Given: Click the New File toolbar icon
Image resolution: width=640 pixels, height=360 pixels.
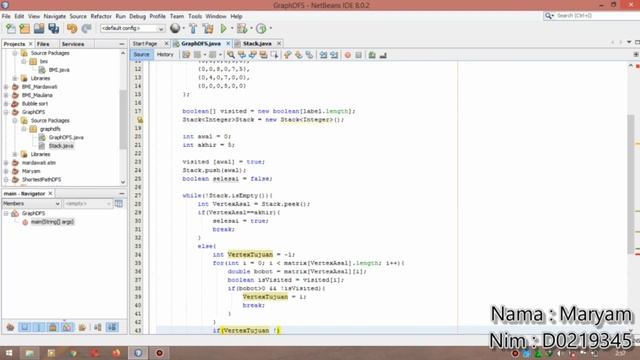Looking at the screenshot, I should pyautogui.click(x=11, y=29).
